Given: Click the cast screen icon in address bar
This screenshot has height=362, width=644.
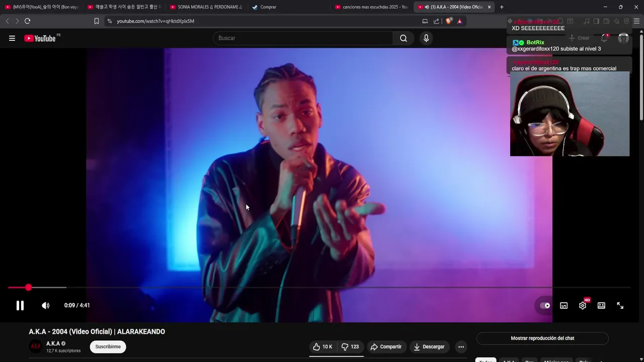Looking at the screenshot, I should pyautogui.click(x=425, y=21).
